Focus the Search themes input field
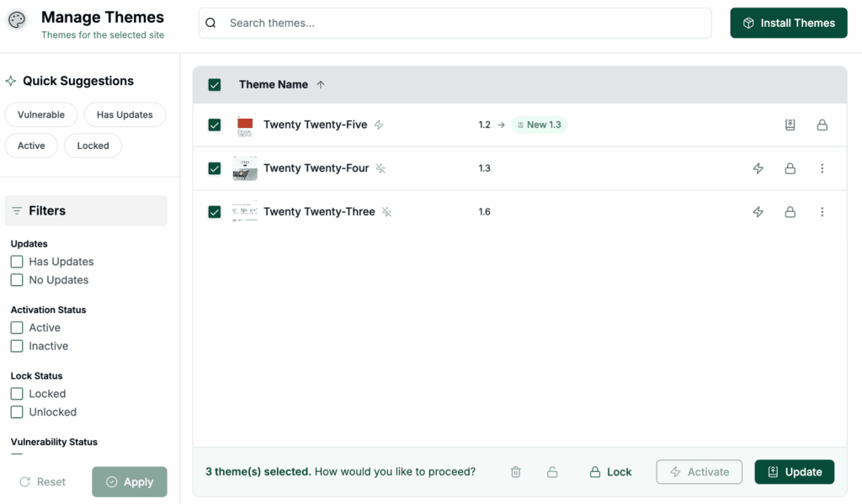 455,23
